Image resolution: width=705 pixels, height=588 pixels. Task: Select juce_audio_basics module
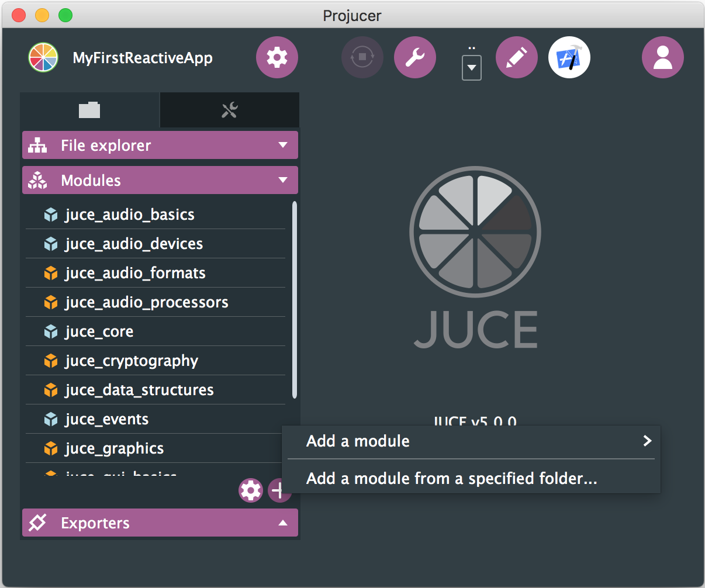point(155,215)
